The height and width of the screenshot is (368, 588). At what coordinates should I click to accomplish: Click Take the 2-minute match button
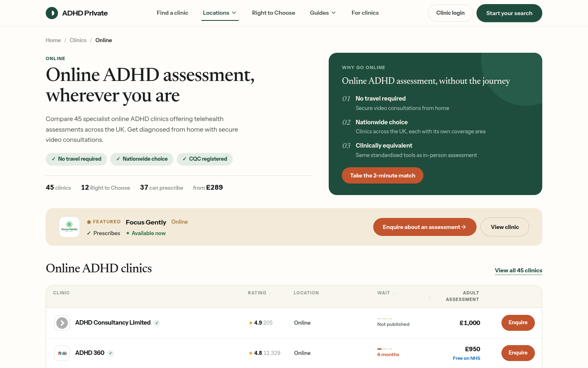pos(383,175)
